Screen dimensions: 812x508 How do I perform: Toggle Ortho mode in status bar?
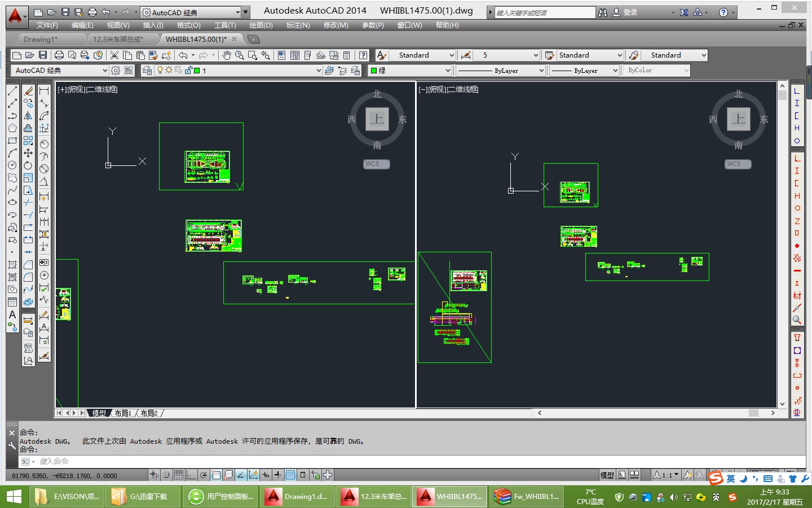click(191, 475)
